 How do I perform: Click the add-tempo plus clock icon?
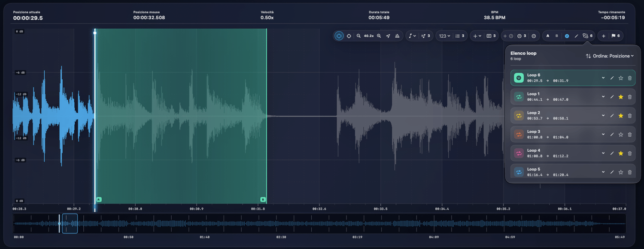point(507,36)
